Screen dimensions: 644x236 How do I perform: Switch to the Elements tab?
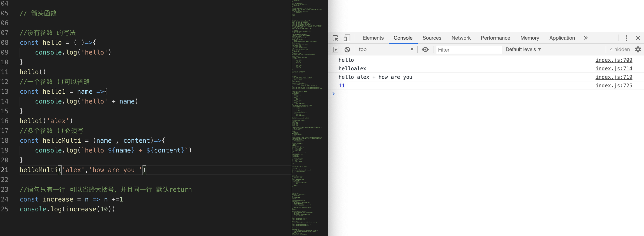pos(373,38)
